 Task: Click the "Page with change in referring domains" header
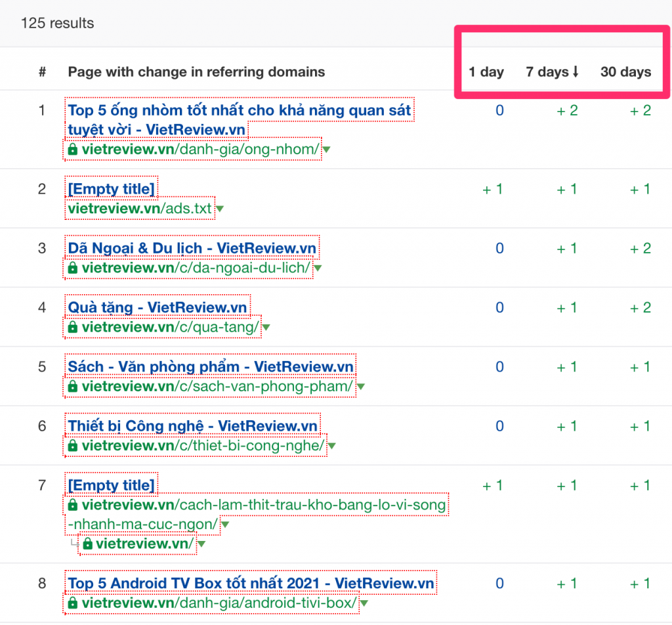[x=196, y=72]
